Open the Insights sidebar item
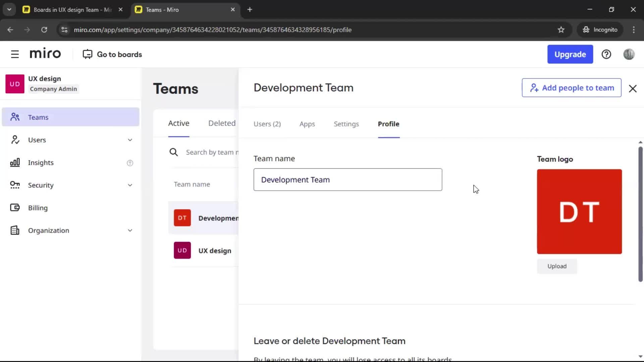 point(70,163)
